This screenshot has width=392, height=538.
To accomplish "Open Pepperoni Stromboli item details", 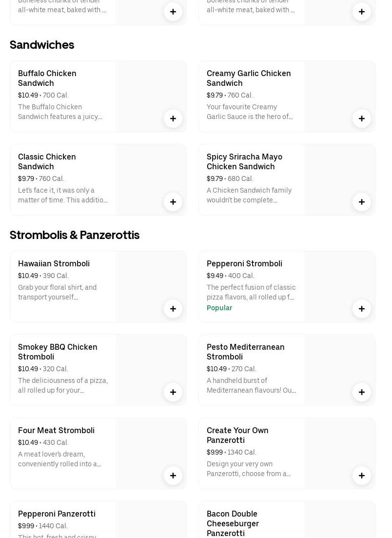I will [x=244, y=263].
